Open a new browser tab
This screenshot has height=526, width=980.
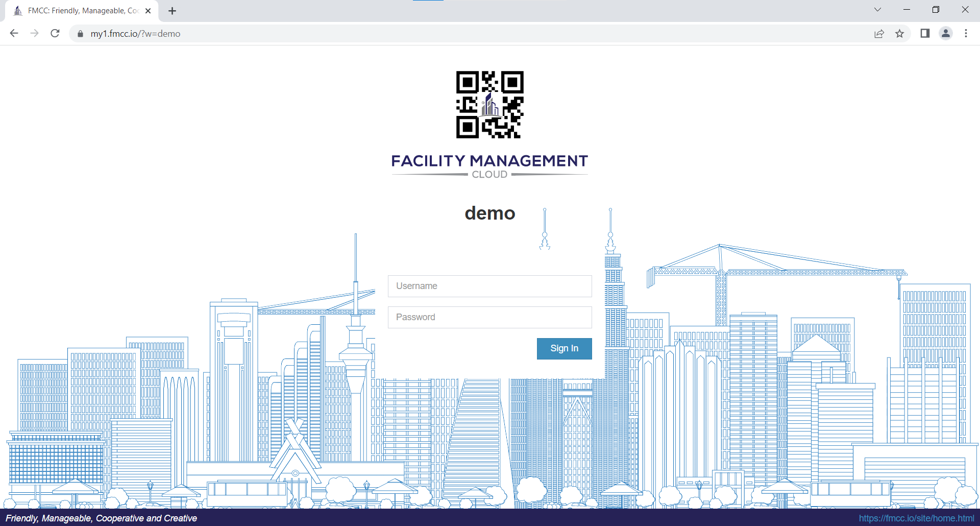pos(173,11)
